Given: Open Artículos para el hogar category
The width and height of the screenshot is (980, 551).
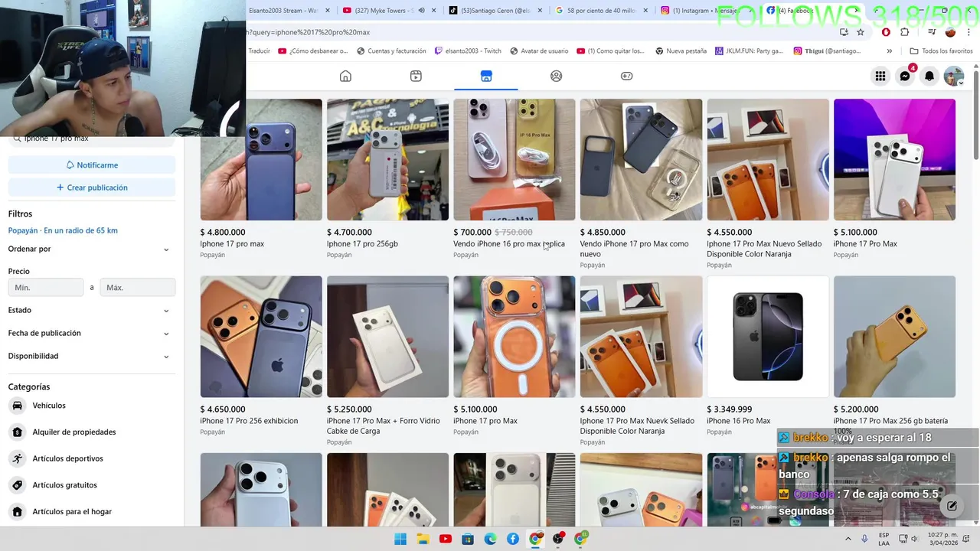Looking at the screenshot, I should [92, 511].
